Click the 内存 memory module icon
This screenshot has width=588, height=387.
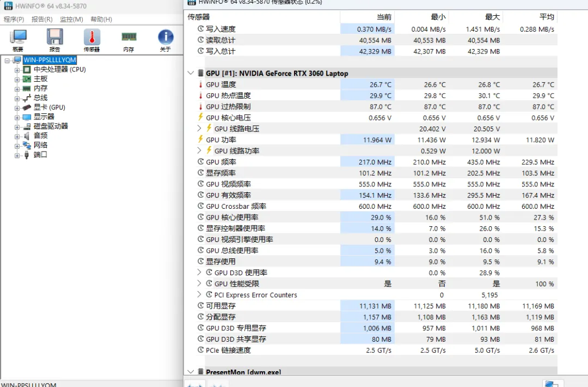(128, 40)
